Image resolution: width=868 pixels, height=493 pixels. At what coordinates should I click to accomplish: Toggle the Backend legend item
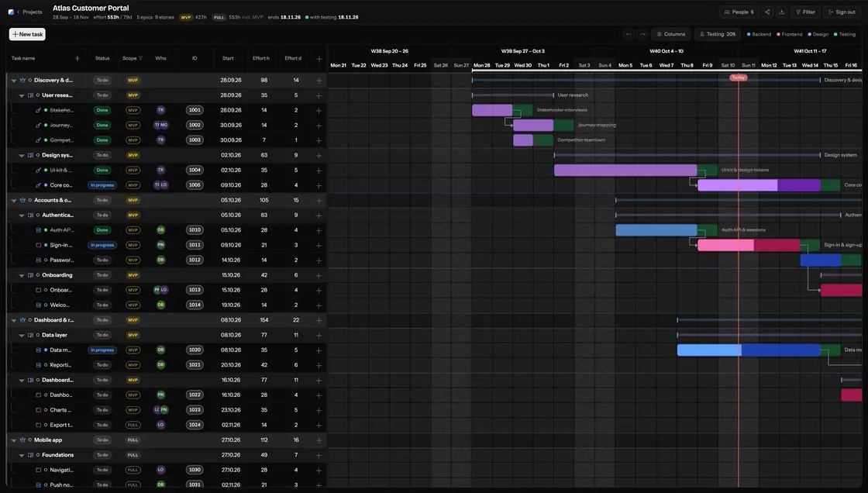tap(759, 34)
